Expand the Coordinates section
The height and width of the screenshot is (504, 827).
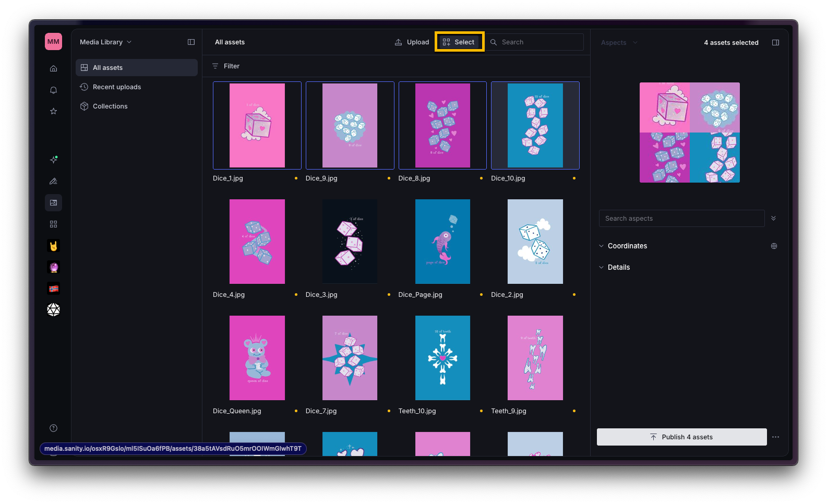[x=623, y=246]
